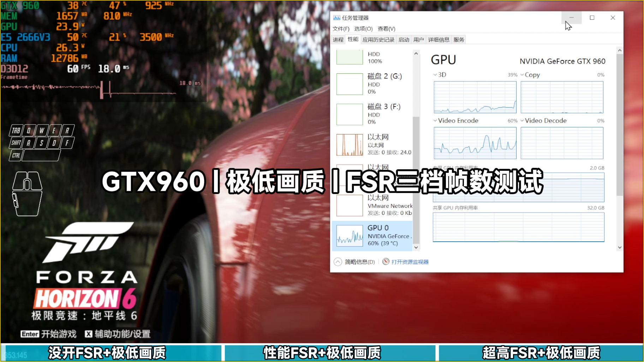Minimize the Task Manager window

coord(571,18)
